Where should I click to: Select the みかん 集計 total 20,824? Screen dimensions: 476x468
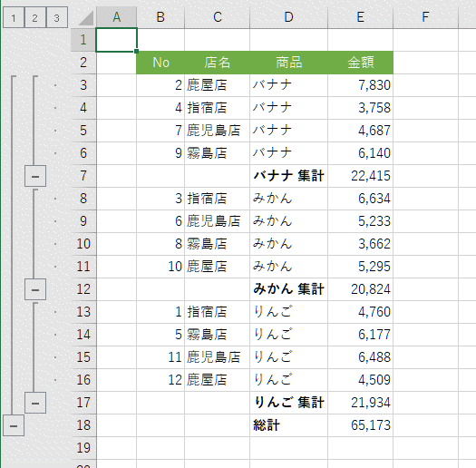360,289
